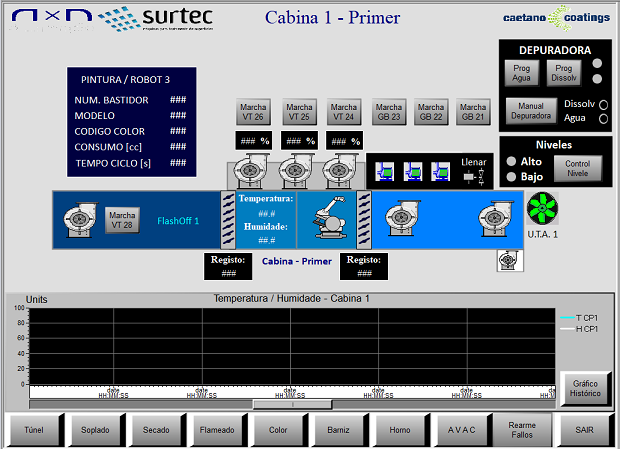Navigate to the Túnel screen
The height and width of the screenshot is (449, 620).
[35, 430]
